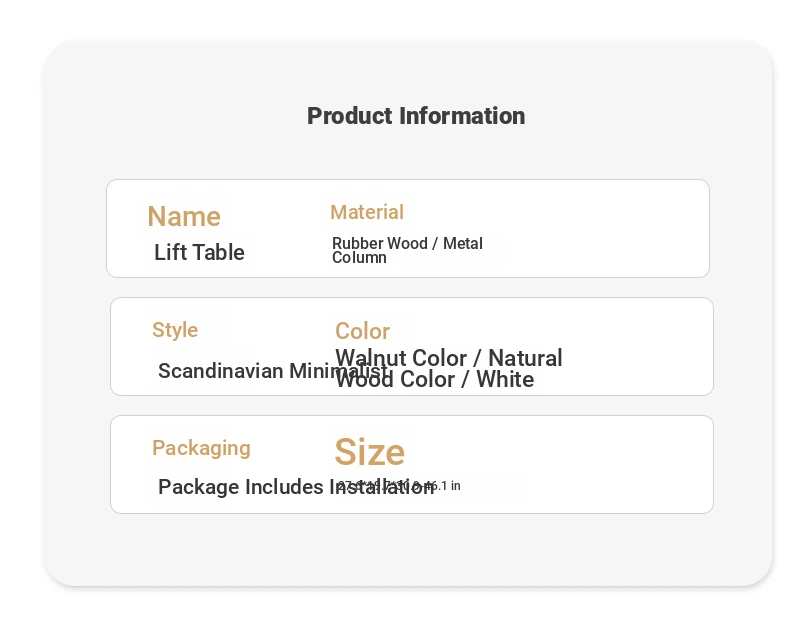Select the large Size label
Screen dimensions: 790x644
tap(369, 452)
